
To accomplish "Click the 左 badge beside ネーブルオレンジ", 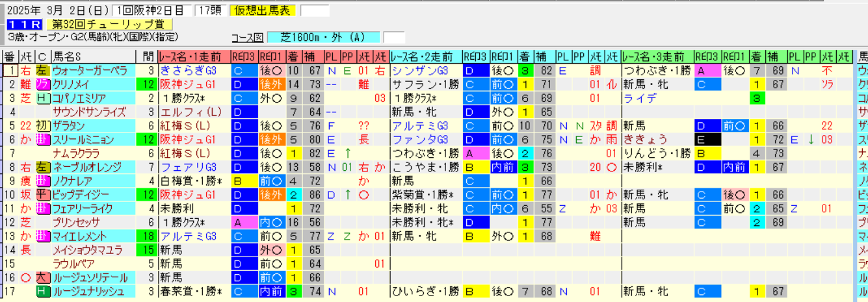I will pyautogui.click(x=42, y=168).
